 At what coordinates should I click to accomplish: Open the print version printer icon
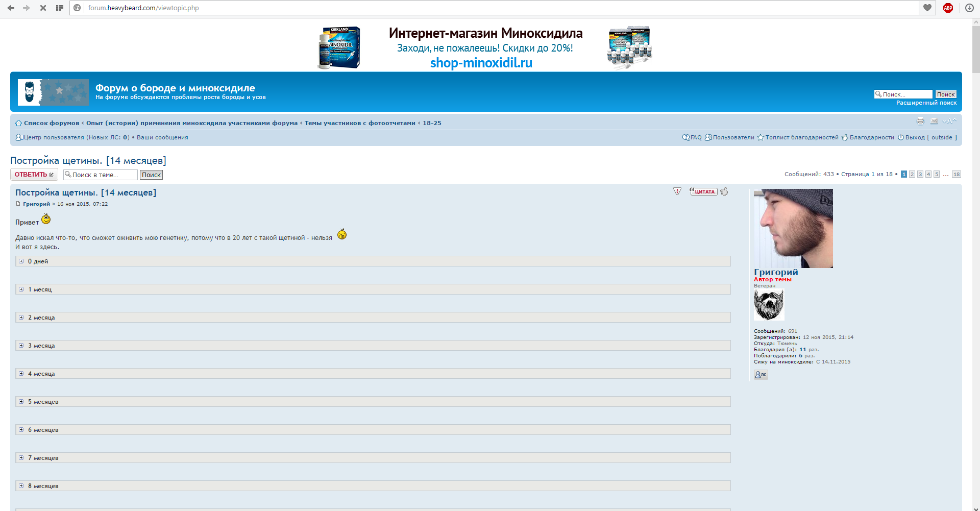(920, 121)
